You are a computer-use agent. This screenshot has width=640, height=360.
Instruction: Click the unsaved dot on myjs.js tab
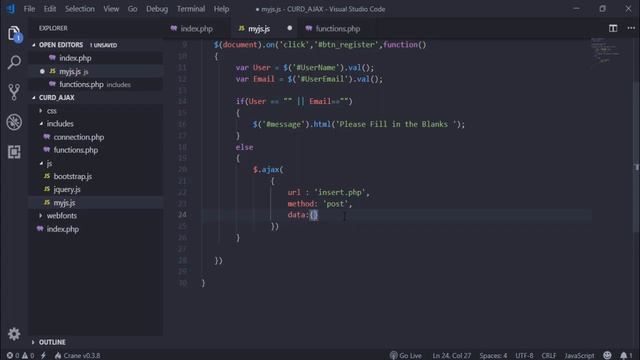289,28
